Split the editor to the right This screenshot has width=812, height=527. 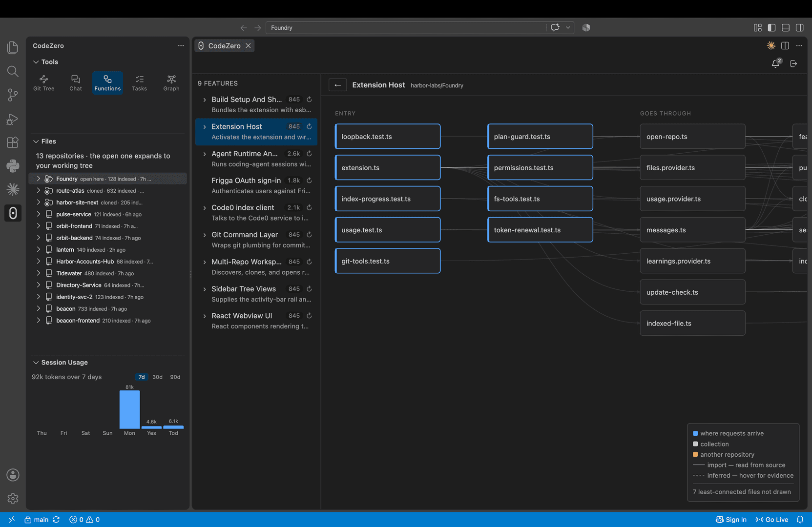tap(785, 45)
